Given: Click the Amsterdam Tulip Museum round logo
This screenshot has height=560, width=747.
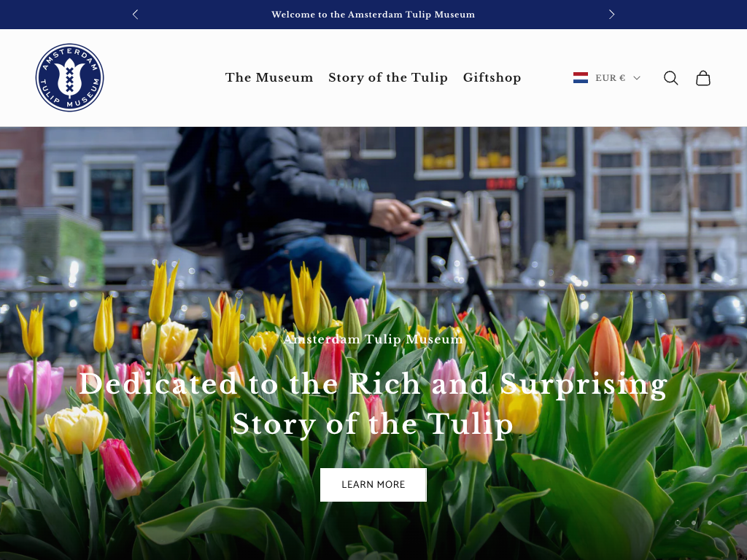Looking at the screenshot, I should point(69,77).
